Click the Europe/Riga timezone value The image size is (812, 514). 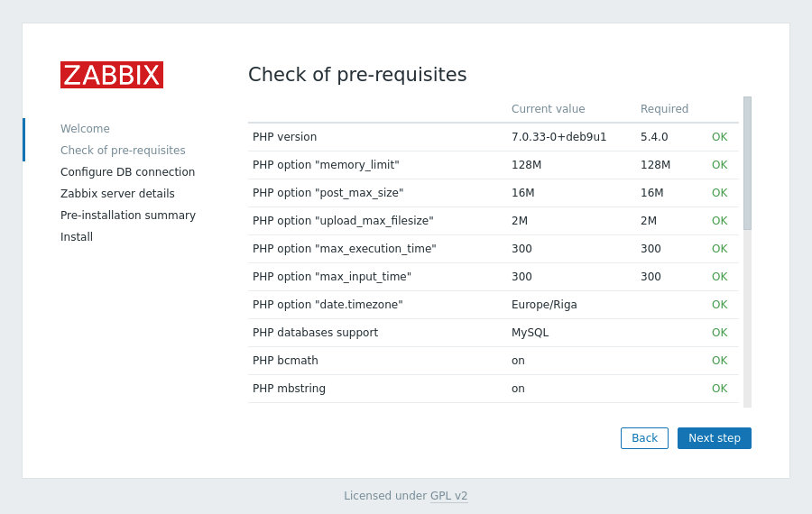[544, 305]
